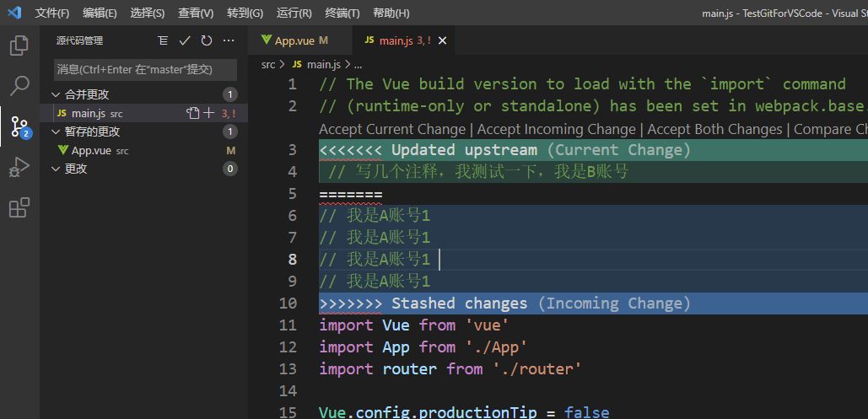Open the 编辑(E) menu
868x419 pixels.
[x=100, y=13]
